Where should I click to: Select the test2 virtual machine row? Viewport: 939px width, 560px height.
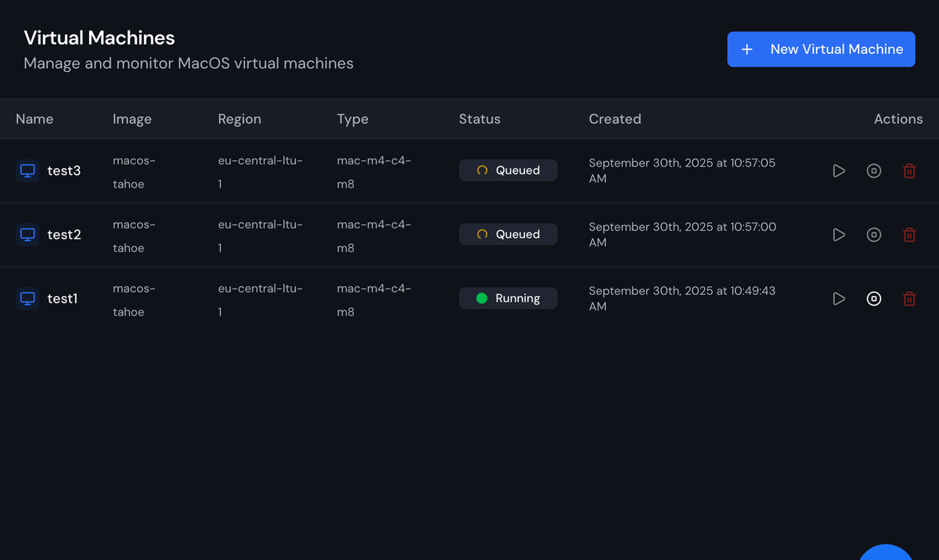313,234
